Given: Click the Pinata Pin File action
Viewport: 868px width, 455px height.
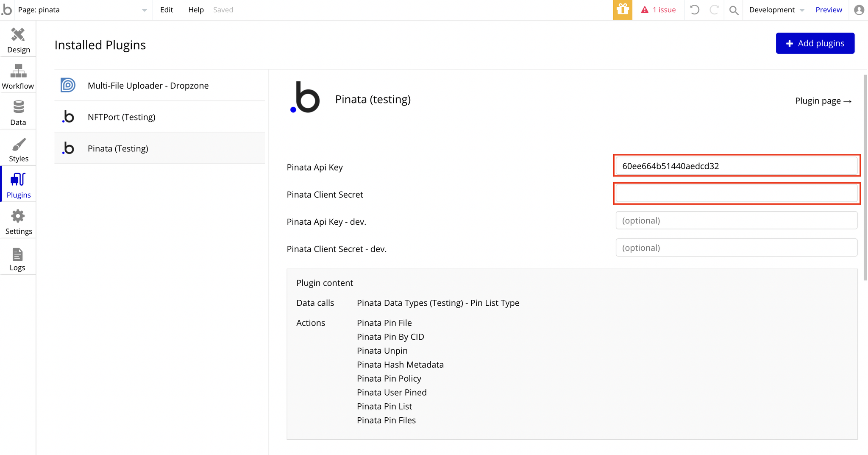Looking at the screenshot, I should click(x=384, y=323).
